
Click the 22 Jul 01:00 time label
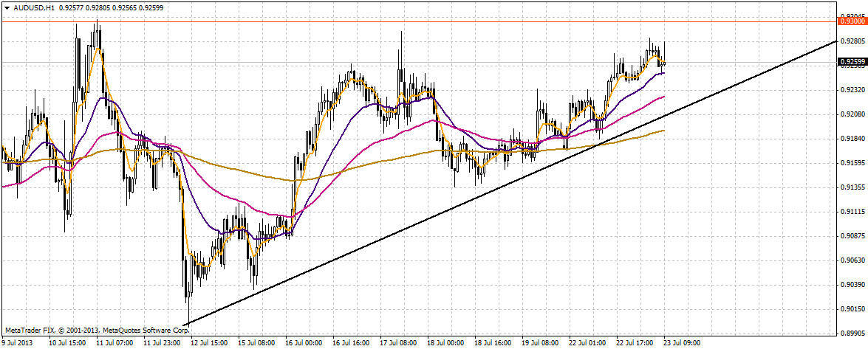[x=587, y=343]
